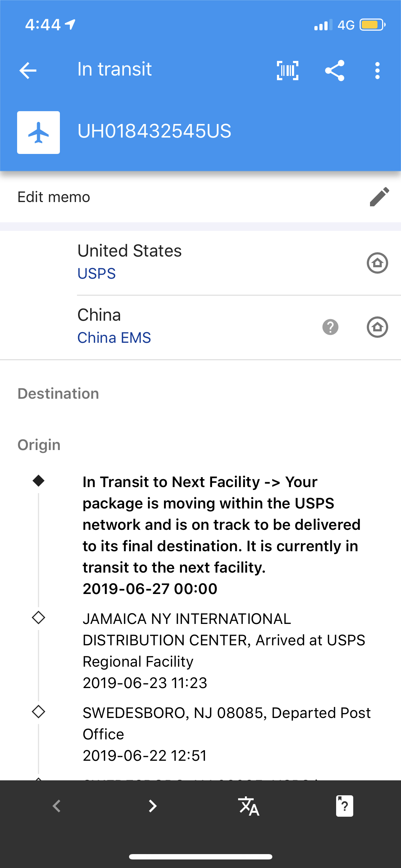The height and width of the screenshot is (868, 401).
Task: Tap the China EMS carrier link
Action: coord(114,338)
